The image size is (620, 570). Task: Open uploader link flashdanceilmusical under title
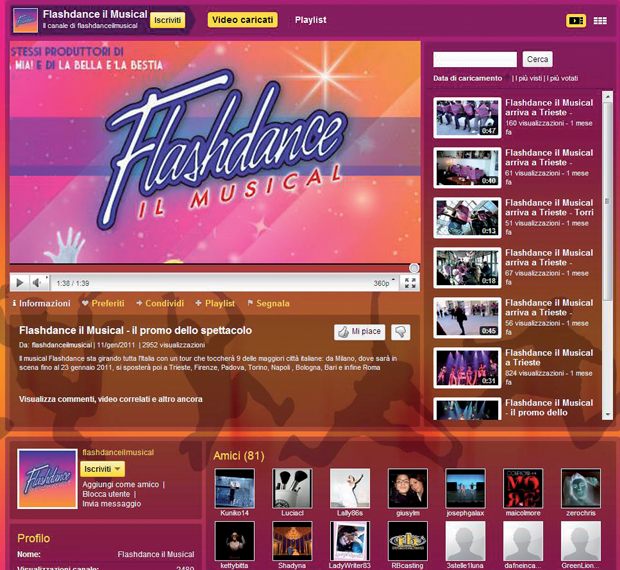pos(61,345)
